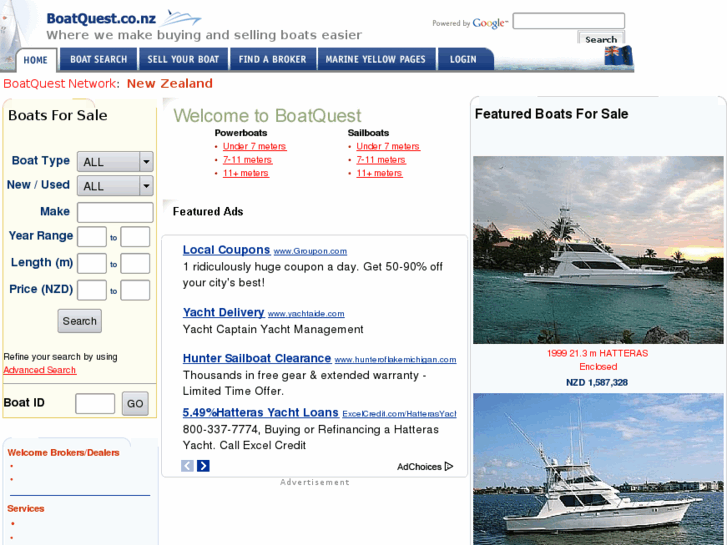The height and width of the screenshot is (545, 727).
Task: Focus the Length maximum field
Action: pos(135,263)
